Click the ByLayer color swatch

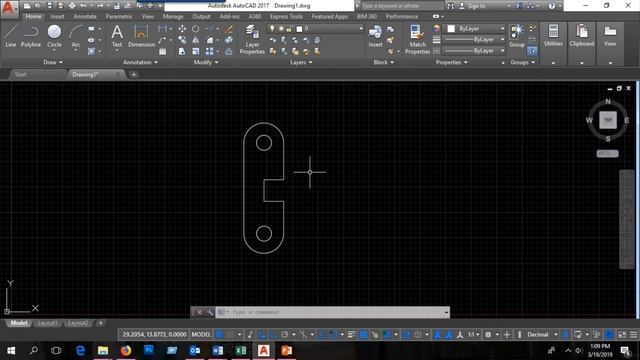[451, 29]
